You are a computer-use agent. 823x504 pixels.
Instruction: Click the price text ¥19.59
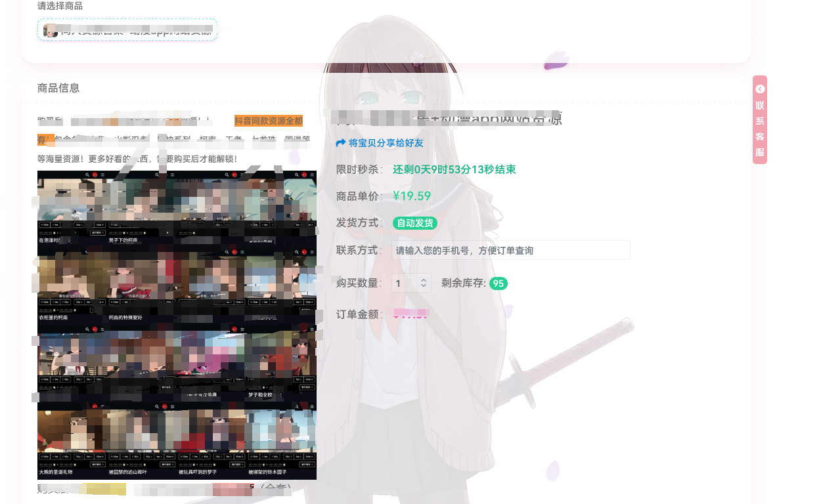[412, 196]
